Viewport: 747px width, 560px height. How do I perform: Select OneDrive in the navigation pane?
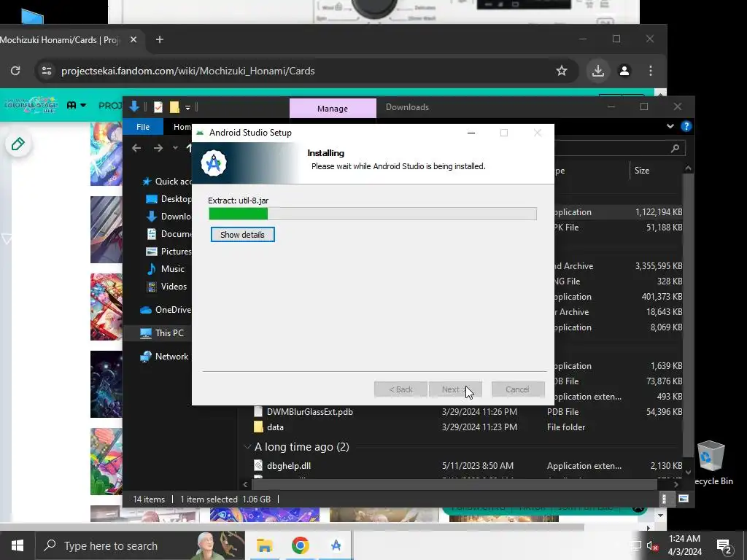point(166,310)
